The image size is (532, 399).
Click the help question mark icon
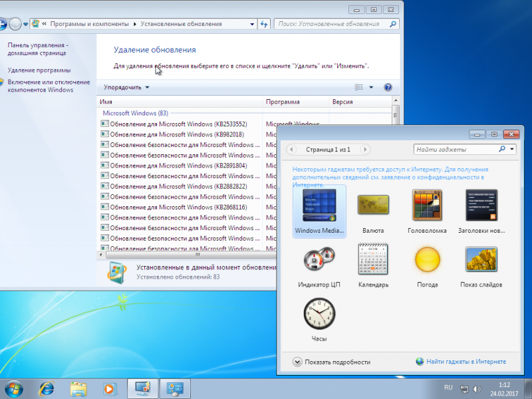coord(388,87)
